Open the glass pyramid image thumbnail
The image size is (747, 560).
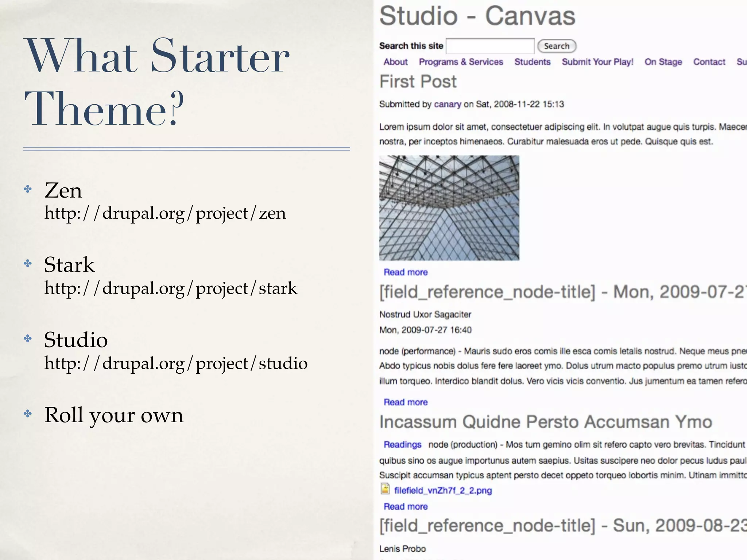tap(449, 208)
